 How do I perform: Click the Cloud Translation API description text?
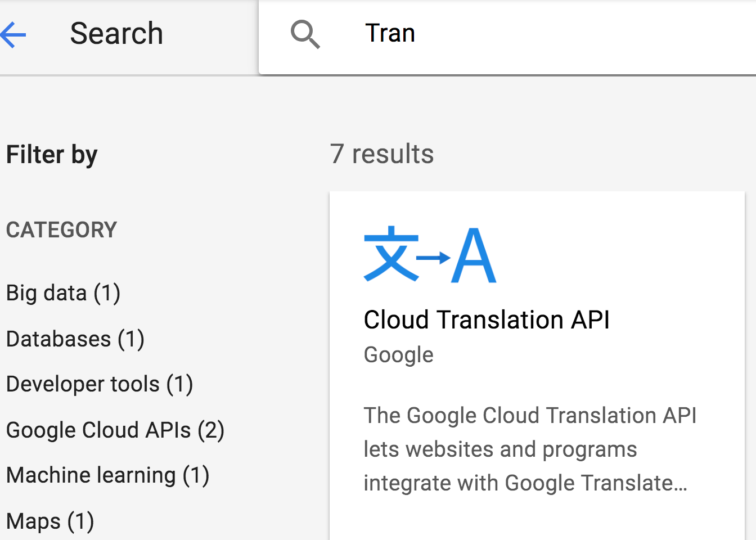tap(530, 449)
